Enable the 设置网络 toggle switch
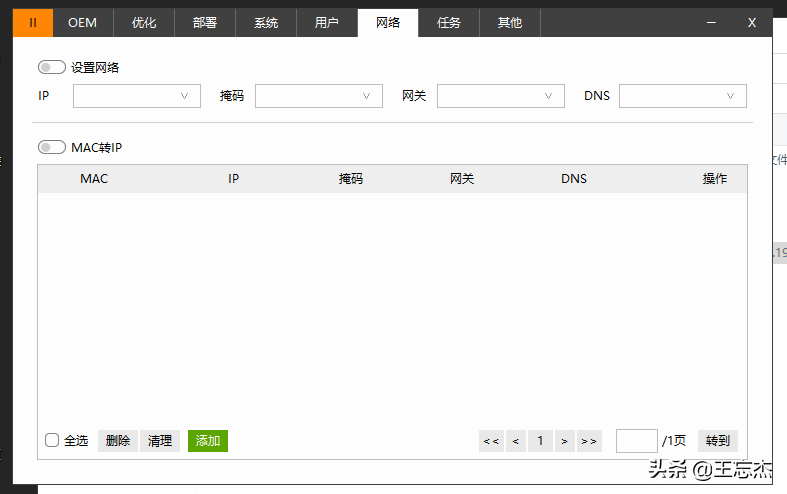The width and height of the screenshot is (787, 494). [52, 67]
